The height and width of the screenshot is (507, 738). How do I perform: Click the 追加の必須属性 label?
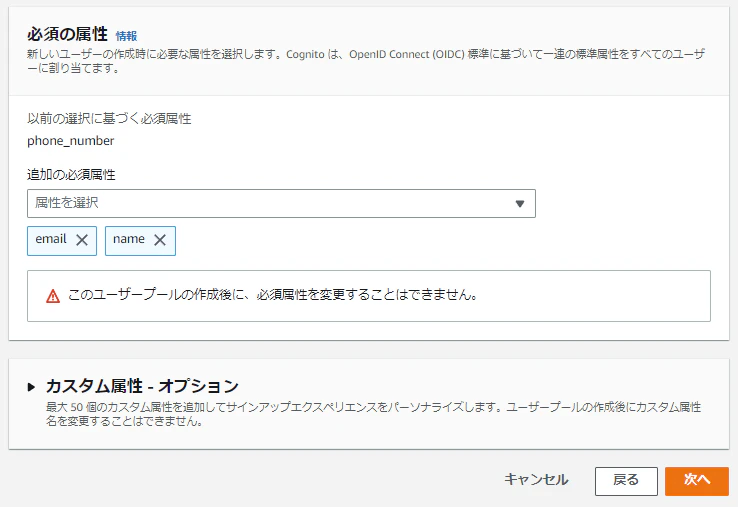point(71,175)
